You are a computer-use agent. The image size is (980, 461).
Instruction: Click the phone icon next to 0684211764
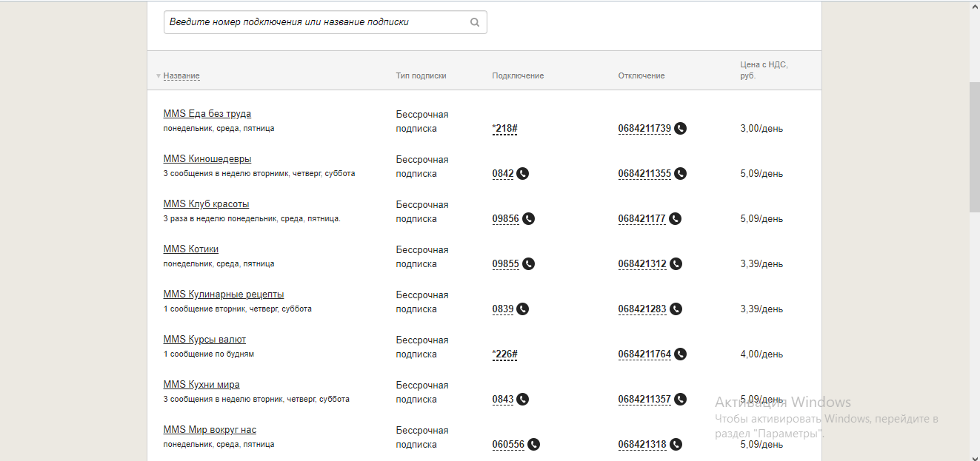(681, 354)
